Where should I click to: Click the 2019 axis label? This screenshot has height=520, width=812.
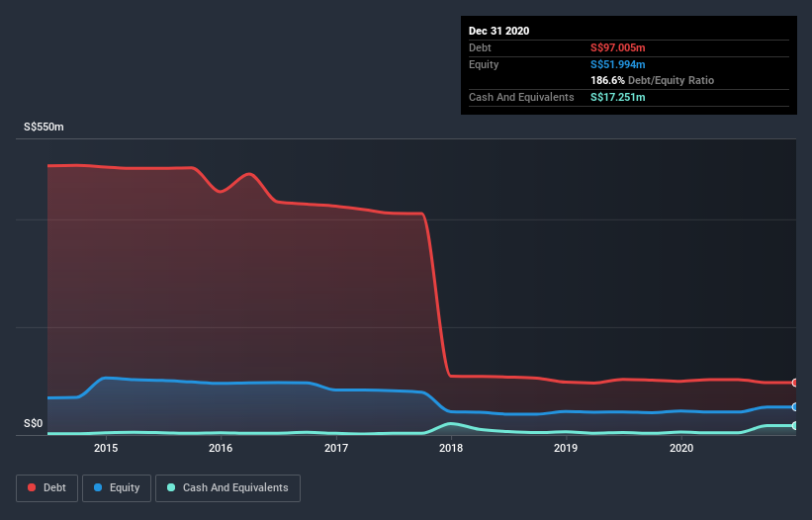(566, 448)
